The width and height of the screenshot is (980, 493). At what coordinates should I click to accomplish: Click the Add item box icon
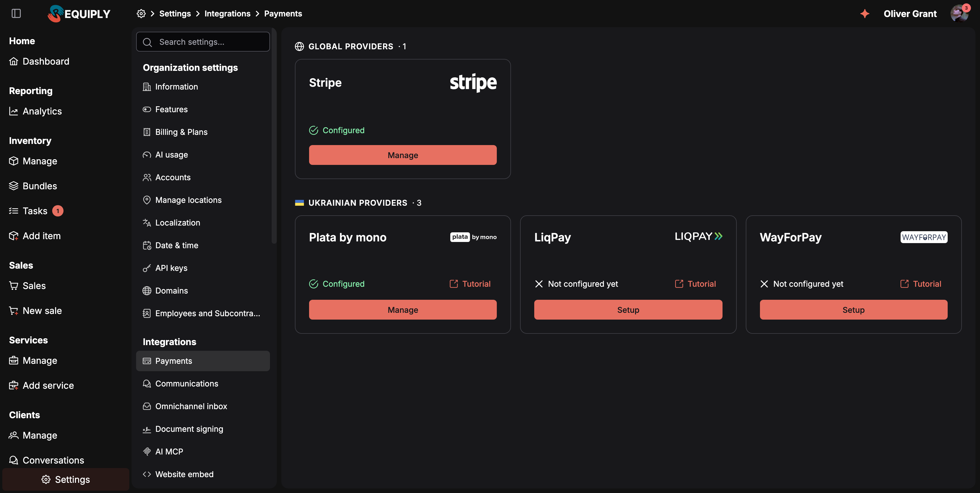[x=14, y=236]
